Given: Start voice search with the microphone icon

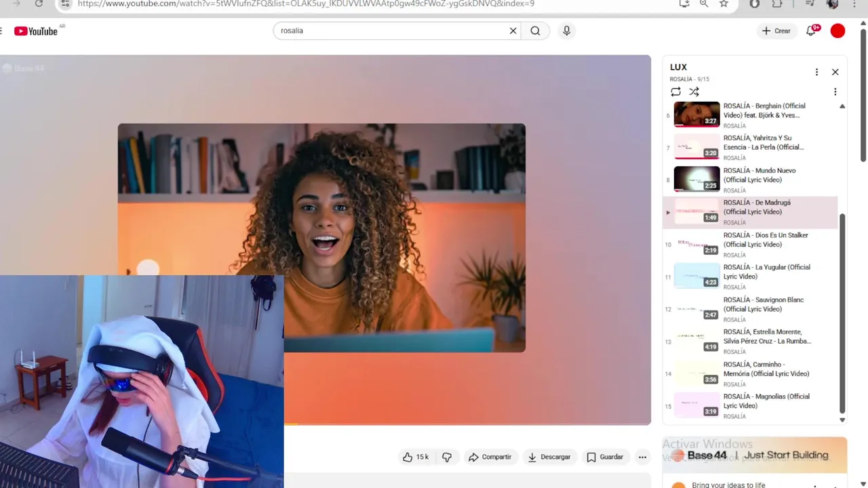Looking at the screenshot, I should pos(567,30).
